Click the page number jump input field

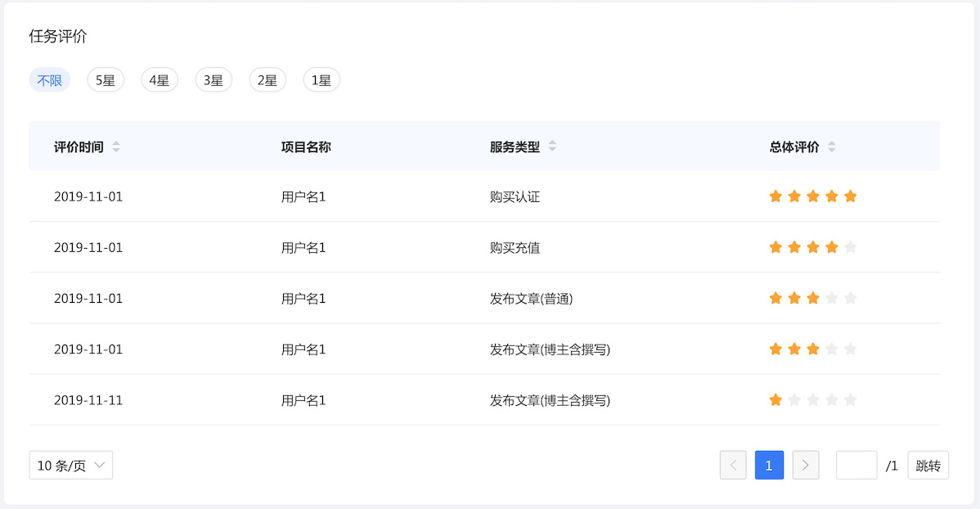856,466
